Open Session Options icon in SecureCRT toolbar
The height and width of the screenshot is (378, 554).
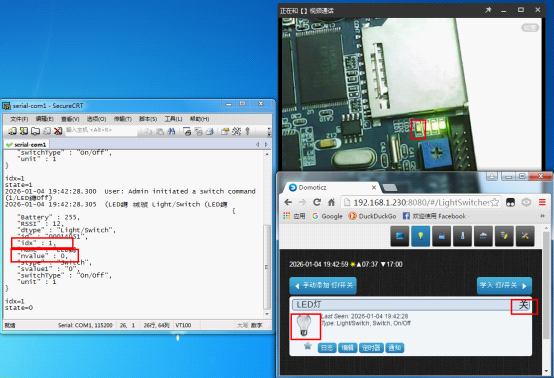click(225, 131)
